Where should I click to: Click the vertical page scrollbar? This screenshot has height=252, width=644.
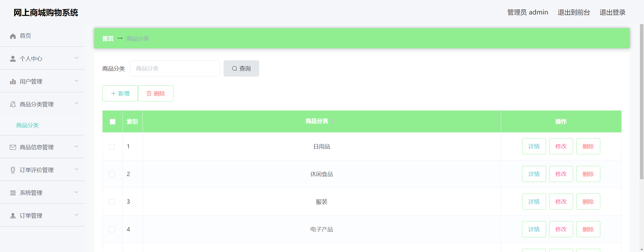[642, 102]
